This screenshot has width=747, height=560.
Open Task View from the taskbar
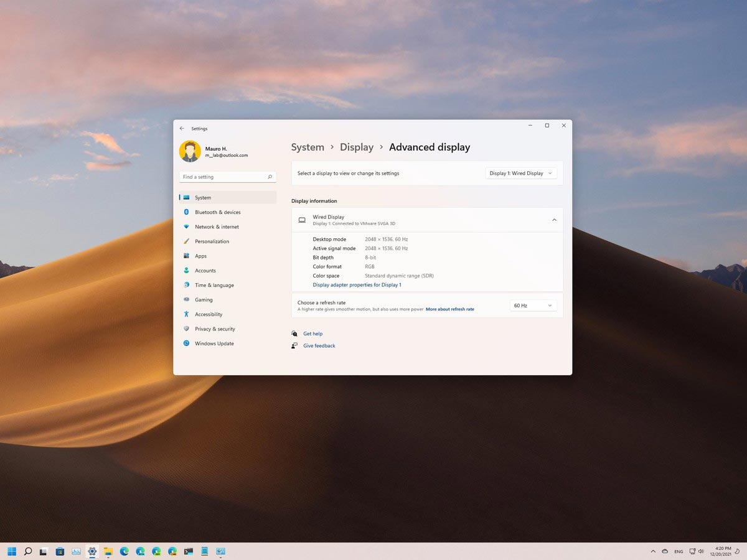coord(44,551)
